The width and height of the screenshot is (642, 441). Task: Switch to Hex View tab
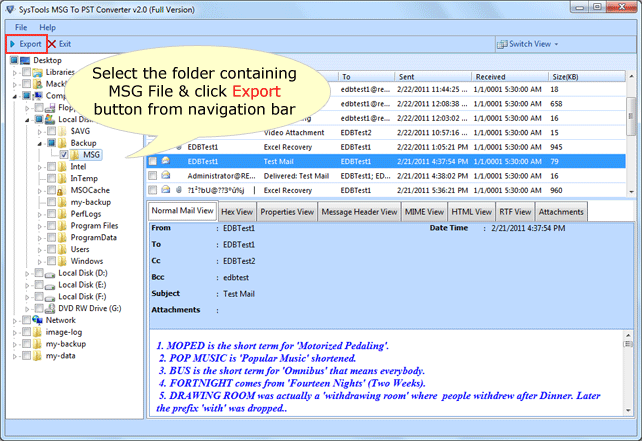point(237,212)
